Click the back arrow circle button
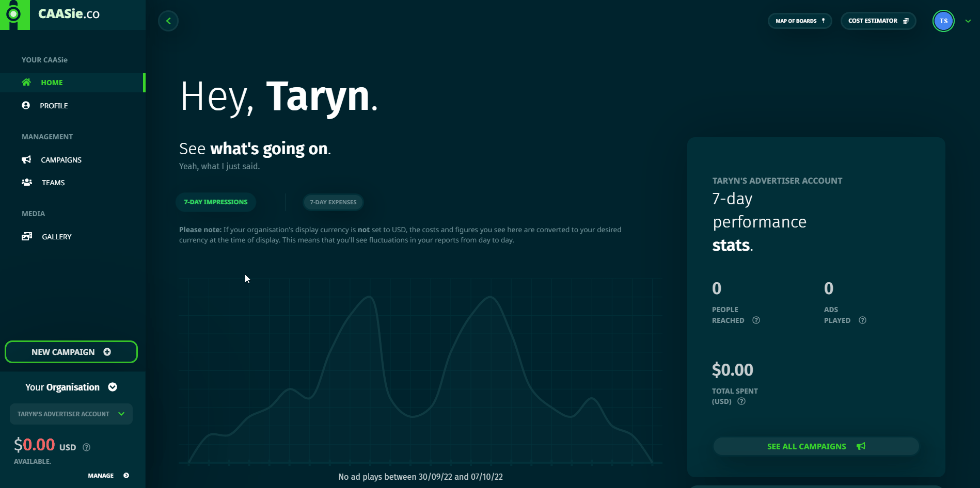 [168, 21]
